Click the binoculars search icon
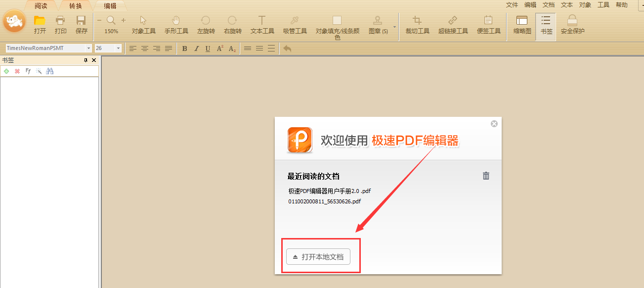This screenshot has width=644, height=288. point(49,71)
